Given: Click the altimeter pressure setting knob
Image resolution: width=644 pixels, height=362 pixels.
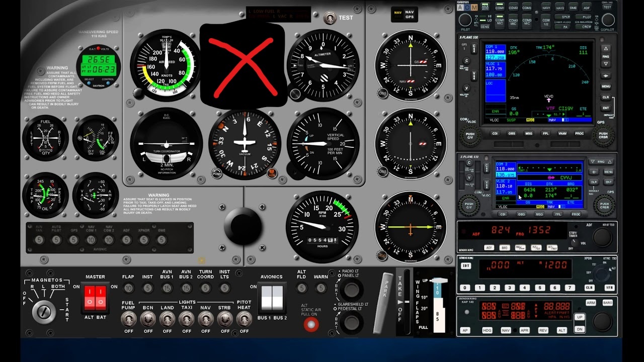Looking at the screenshot, I should click(295, 94).
